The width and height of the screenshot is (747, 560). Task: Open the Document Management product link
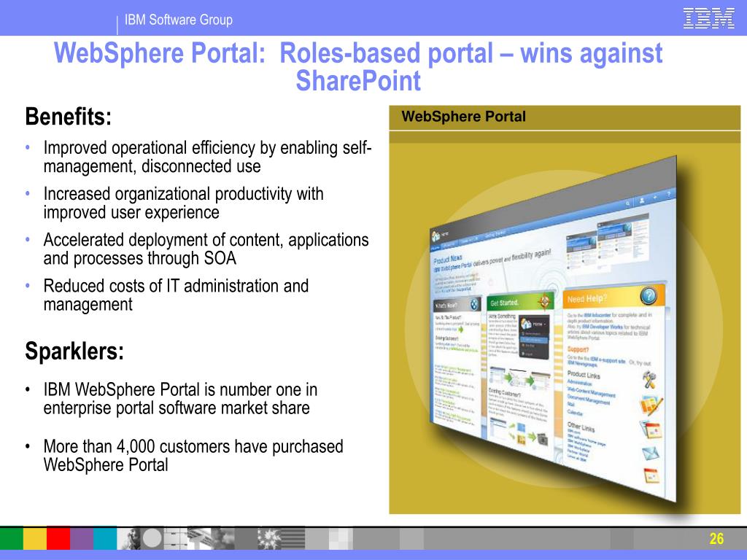coord(589,400)
